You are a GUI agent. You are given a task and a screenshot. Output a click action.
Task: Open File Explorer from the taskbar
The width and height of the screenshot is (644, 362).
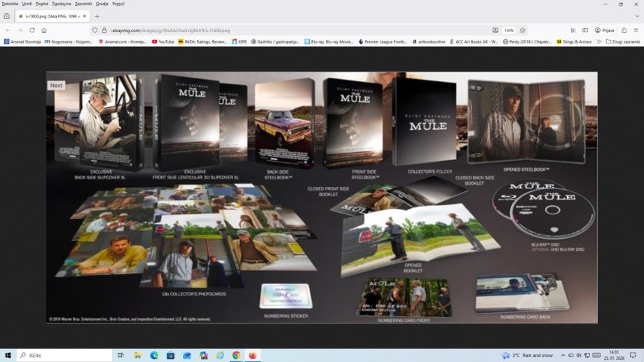pyautogui.click(x=137, y=356)
